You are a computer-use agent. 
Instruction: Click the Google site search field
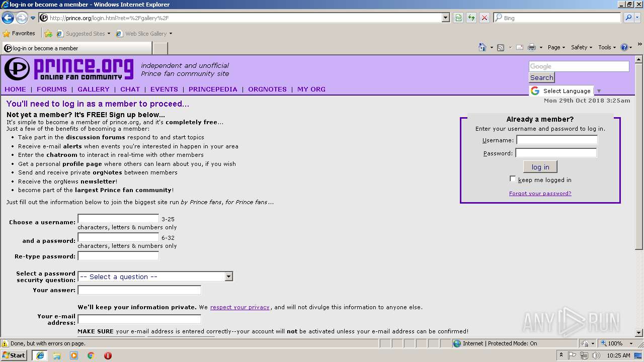579,66
